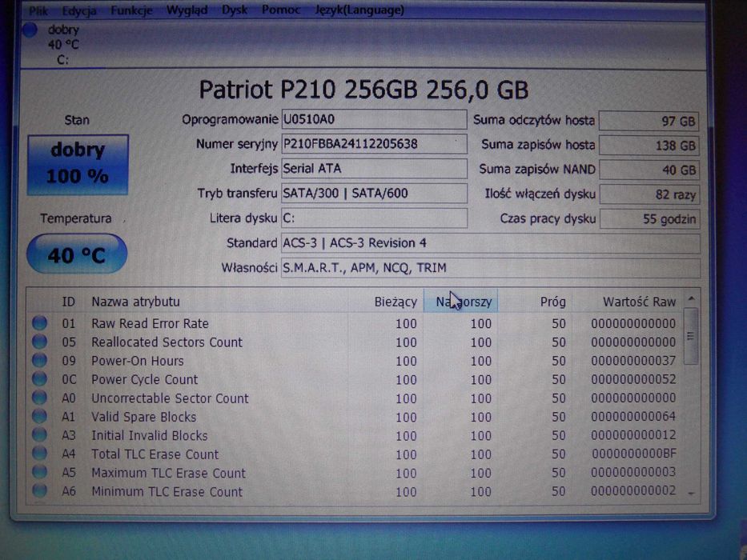This screenshot has height=560, width=747.
Task: Click the dobry 100 % health status button
Action: (78, 164)
